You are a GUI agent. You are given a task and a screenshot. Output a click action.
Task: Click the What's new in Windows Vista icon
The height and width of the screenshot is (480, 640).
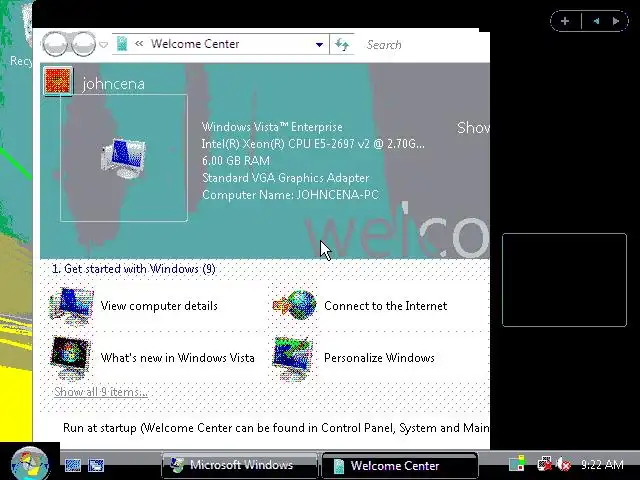point(71,358)
